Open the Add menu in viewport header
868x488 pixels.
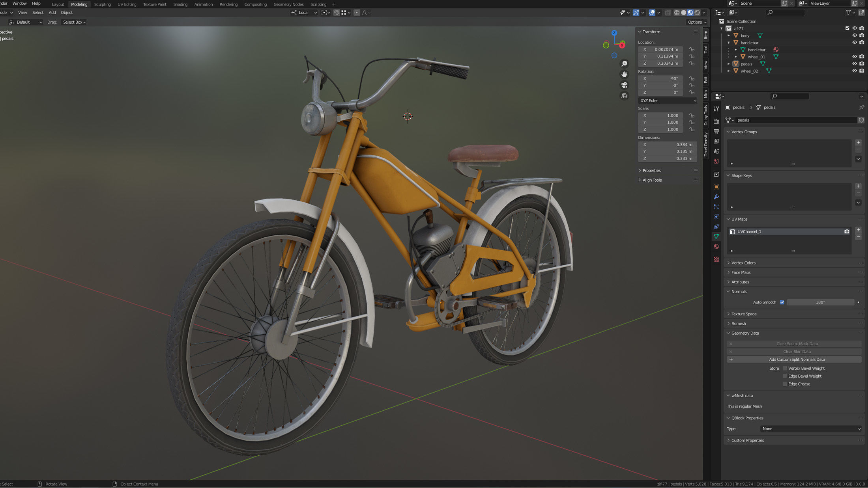(x=52, y=13)
